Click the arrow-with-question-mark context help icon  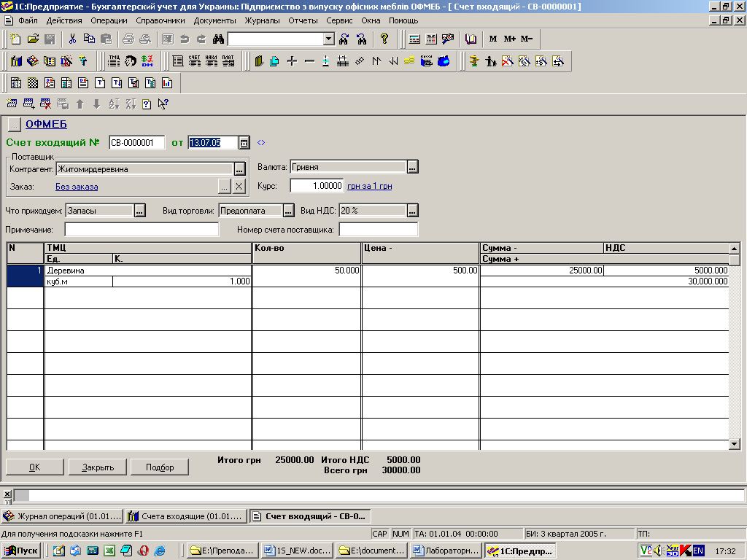coord(163,104)
